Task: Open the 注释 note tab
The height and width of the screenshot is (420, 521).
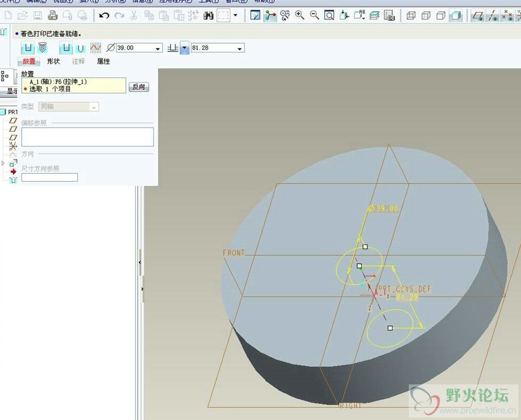Action: coord(79,62)
